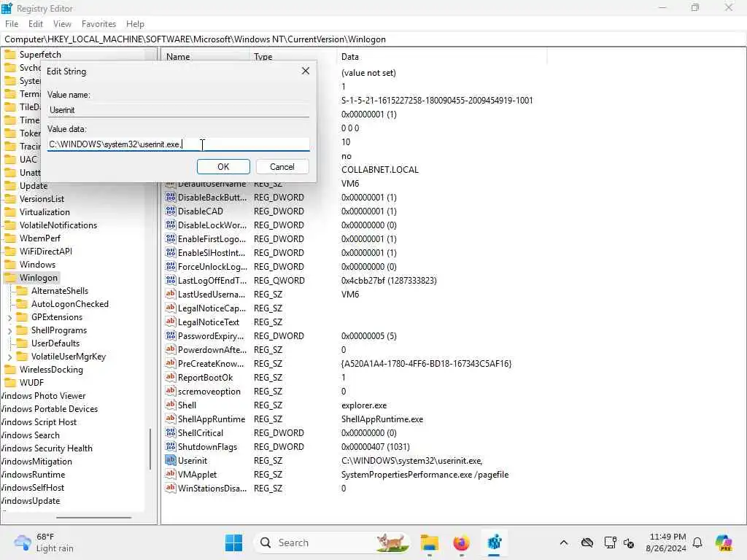Screen dimensions: 747x560
Task: Click the ReportBootOk string icon
Action: coord(171,377)
